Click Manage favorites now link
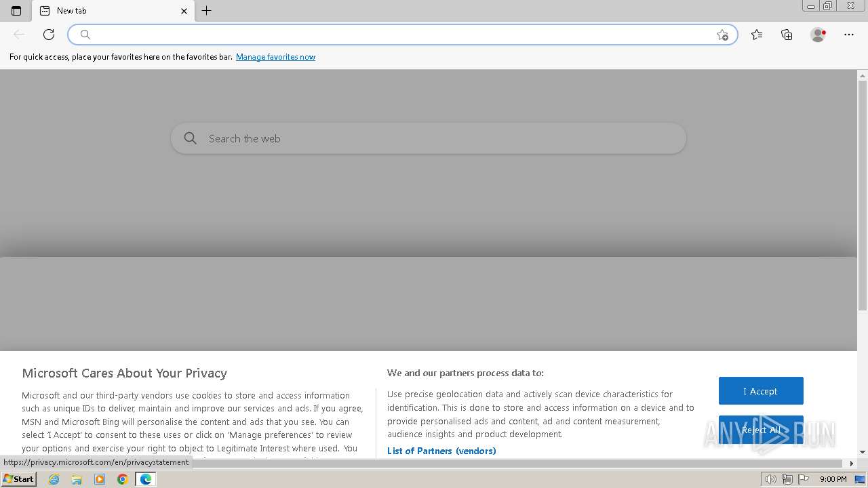 [275, 57]
